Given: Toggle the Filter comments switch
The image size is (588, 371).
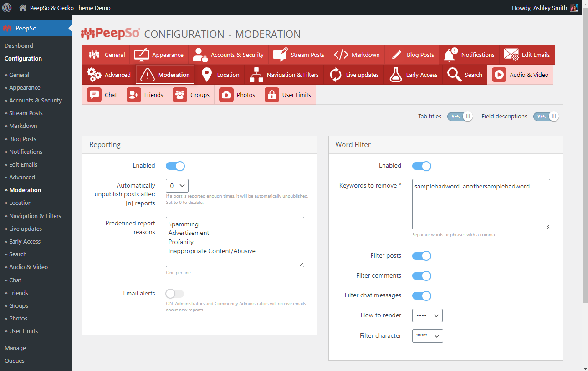Looking at the screenshot, I should point(422,276).
